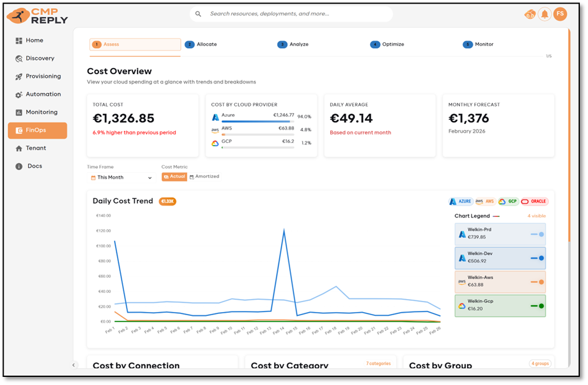Screen dimensions: 588x385
Task: Click the Docs info icon
Action: tap(19, 166)
